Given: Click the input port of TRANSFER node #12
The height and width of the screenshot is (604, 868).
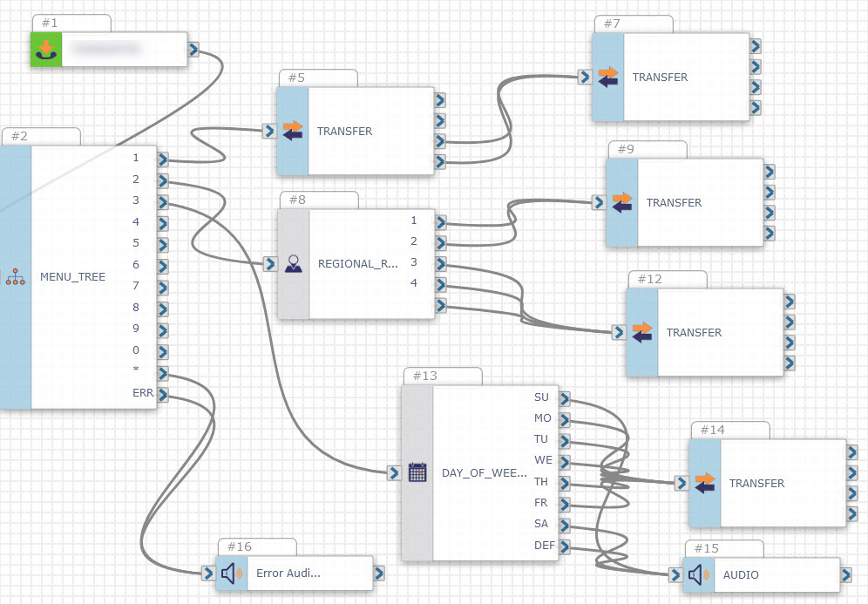Looking at the screenshot, I should coord(618,332).
